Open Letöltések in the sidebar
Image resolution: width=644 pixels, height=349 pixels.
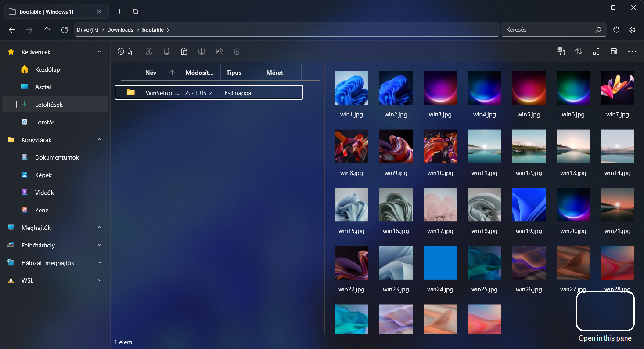(55, 105)
